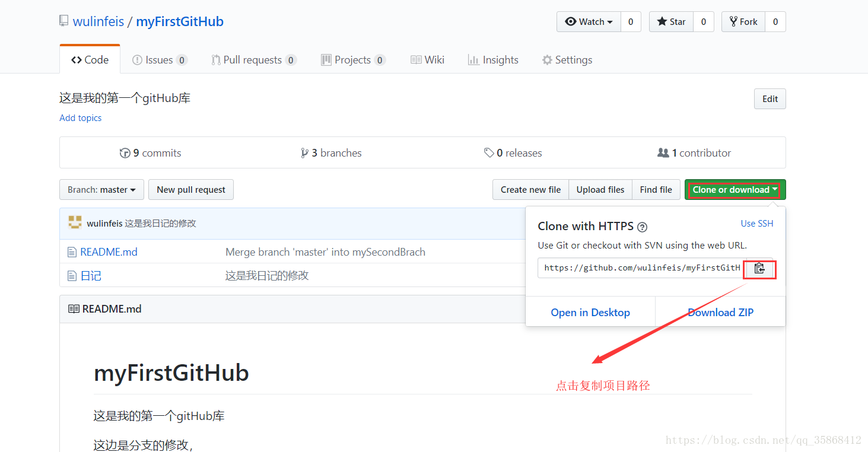
Task: Star this repository
Action: [x=671, y=22]
